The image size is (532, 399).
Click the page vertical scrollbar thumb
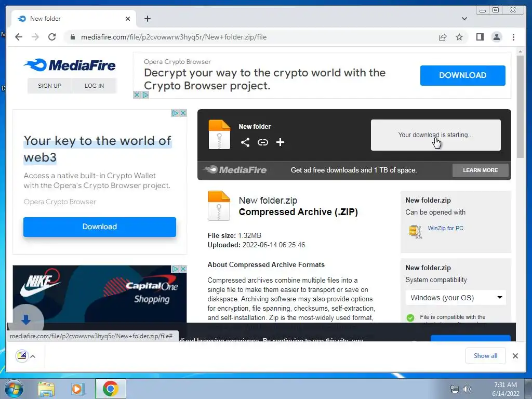tap(520, 106)
